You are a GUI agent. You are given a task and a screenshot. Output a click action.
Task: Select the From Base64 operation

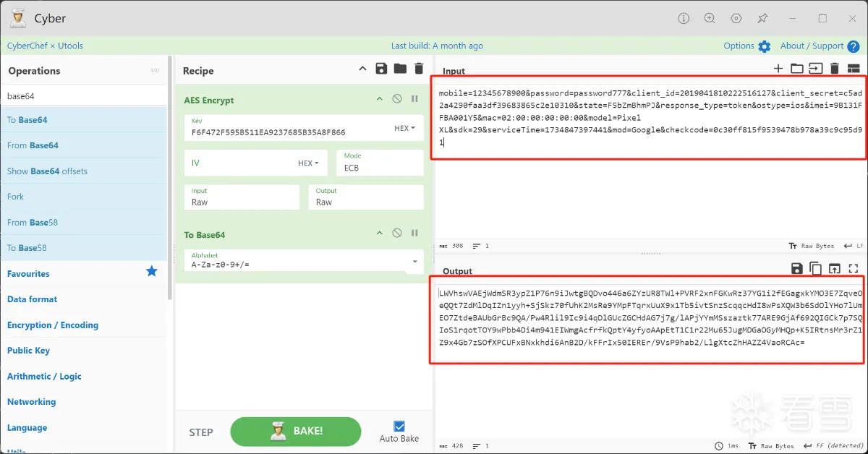click(x=83, y=145)
